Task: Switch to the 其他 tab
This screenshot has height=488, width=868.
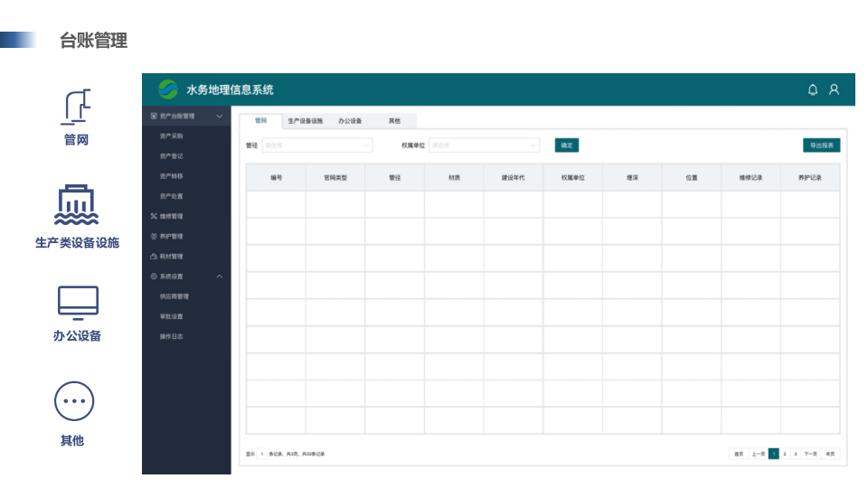Action: click(x=394, y=121)
